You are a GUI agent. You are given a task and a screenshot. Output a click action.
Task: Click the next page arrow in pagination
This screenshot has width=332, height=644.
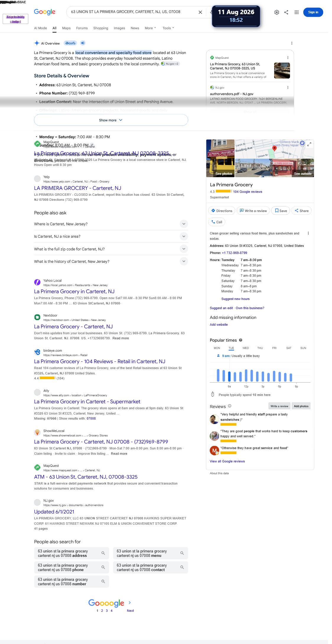[x=130, y=603]
